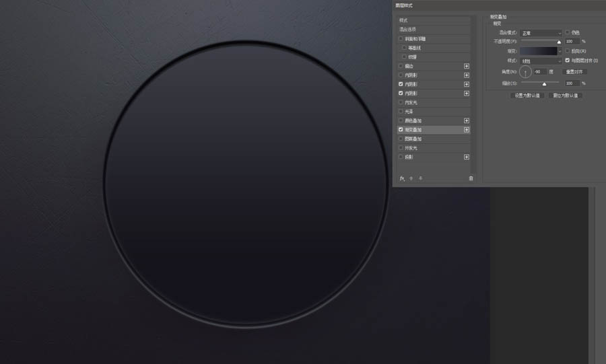
Task: Tick the 颜色叠加 (Color Overlay) checkbox
Action: (x=401, y=120)
